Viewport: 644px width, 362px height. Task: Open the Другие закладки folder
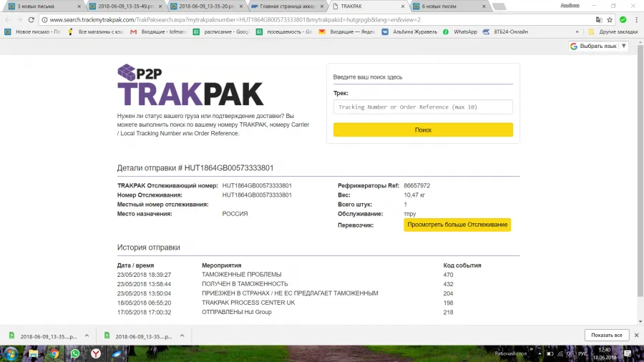click(x=613, y=31)
